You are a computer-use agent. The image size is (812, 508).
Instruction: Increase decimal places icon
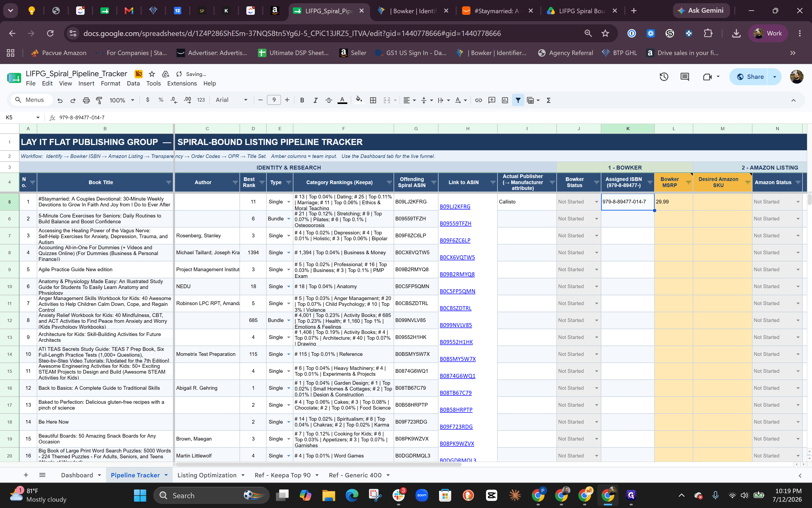coord(188,100)
